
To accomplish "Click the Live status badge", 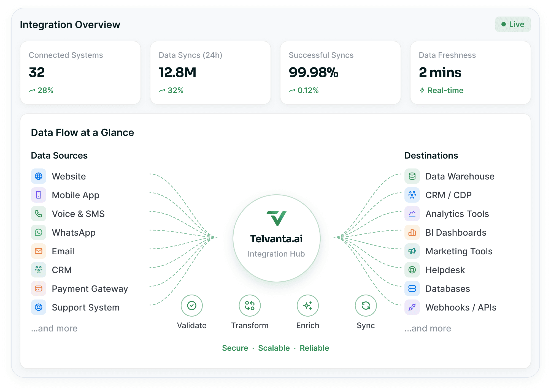I will [x=513, y=24].
